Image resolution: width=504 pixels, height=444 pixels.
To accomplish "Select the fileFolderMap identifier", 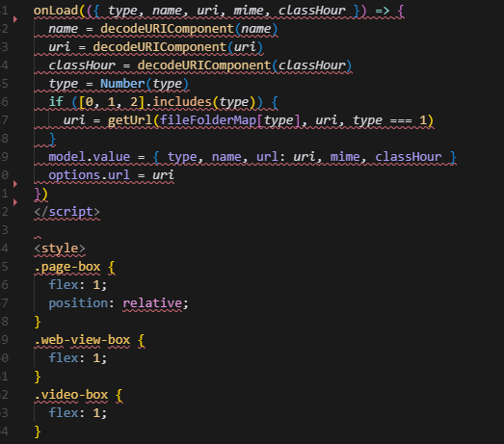I will [208, 120].
